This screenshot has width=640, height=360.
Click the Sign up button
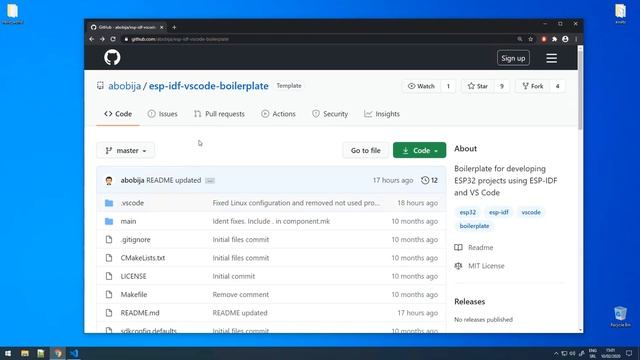[x=513, y=58]
